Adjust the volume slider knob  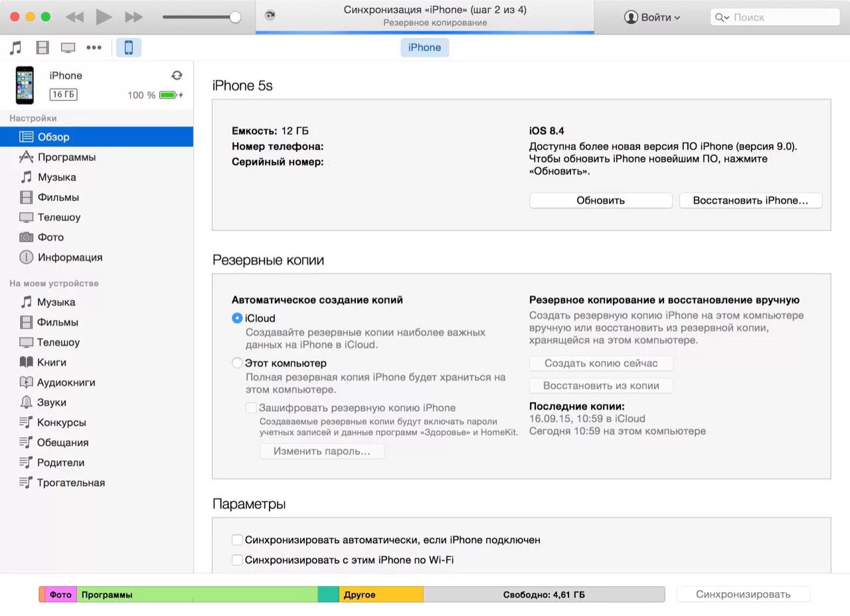(x=235, y=17)
